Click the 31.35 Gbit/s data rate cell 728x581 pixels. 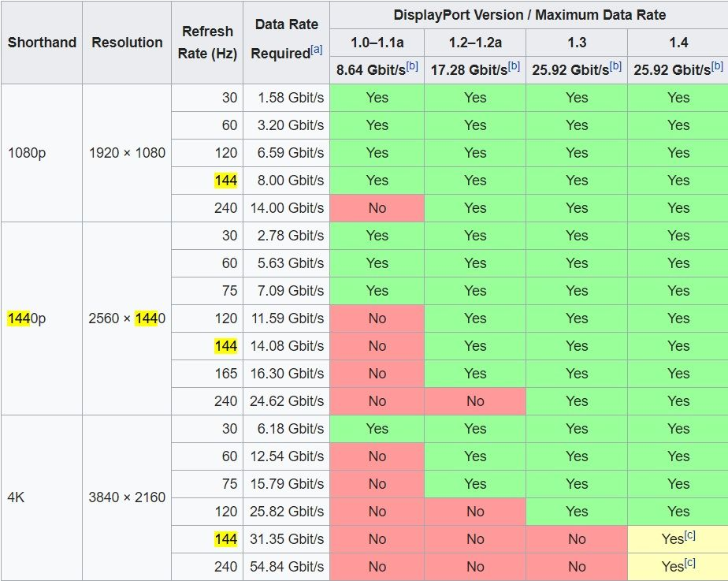click(x=287, y=539)
